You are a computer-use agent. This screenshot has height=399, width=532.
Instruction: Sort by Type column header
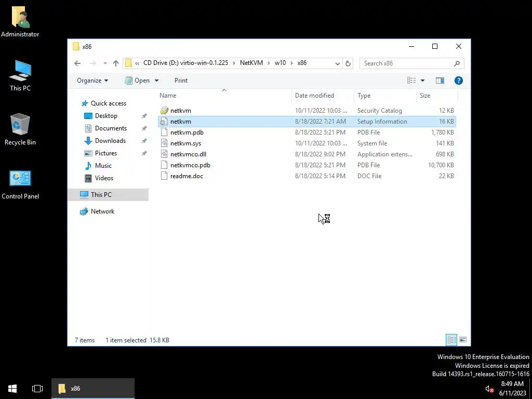tap(385, 96)
